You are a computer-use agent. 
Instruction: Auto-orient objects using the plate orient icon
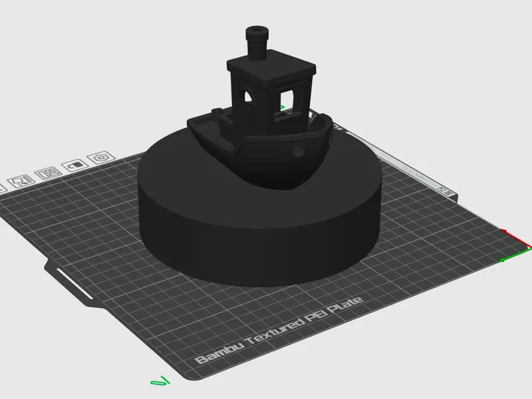click(x=21, y=181)
